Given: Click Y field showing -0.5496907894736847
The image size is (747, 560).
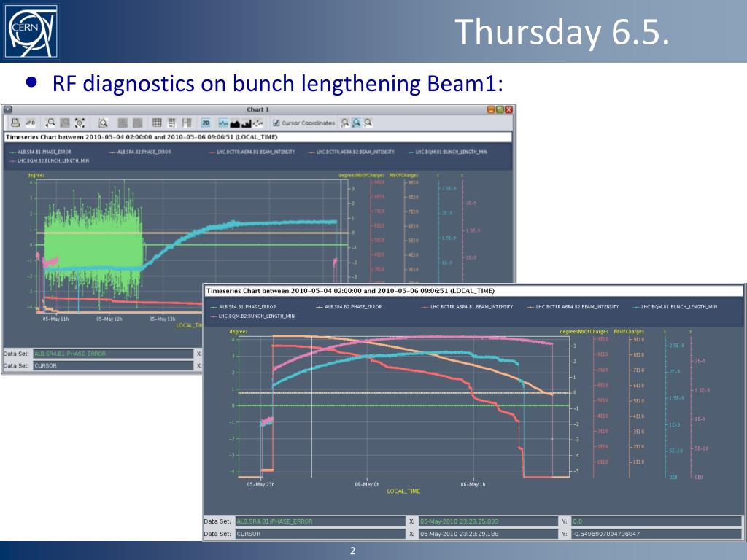Looking at the screenshot, I should (x=656, y=534).
